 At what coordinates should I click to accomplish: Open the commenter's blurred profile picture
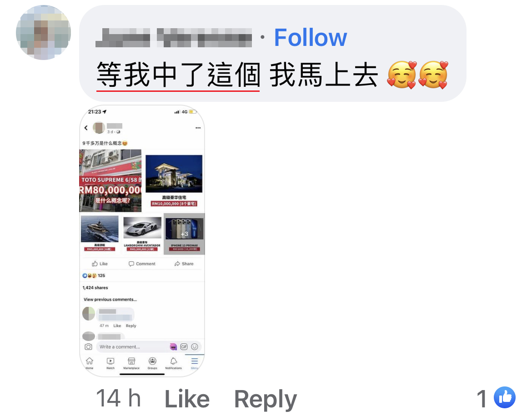(x=43, y=33)
